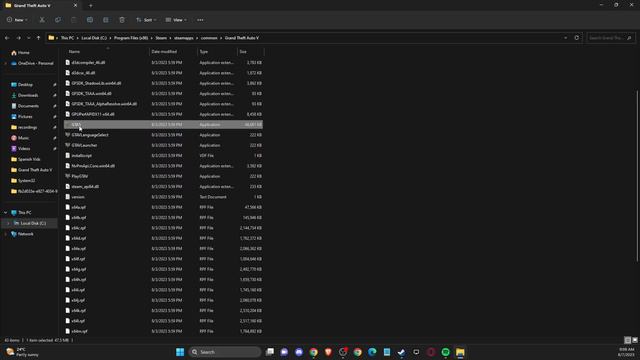Click the Local Disk (C:) breadcrumb

coord(94,38)
